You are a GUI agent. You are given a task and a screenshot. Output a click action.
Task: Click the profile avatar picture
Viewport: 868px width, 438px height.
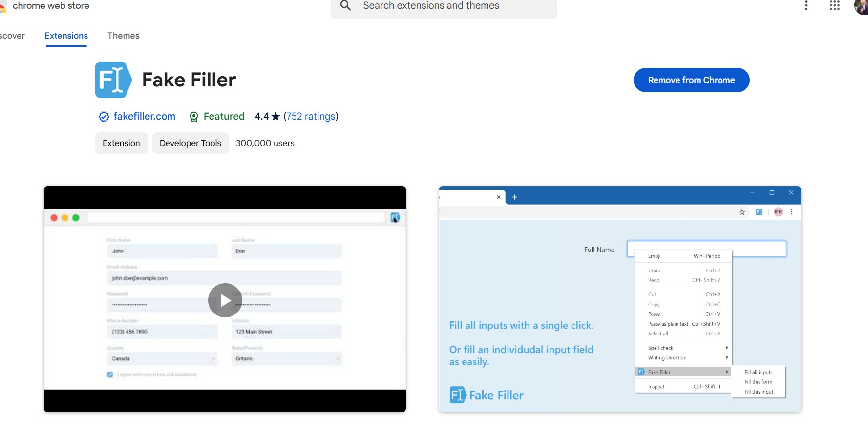pyautogui.click(x=862, y=6)
